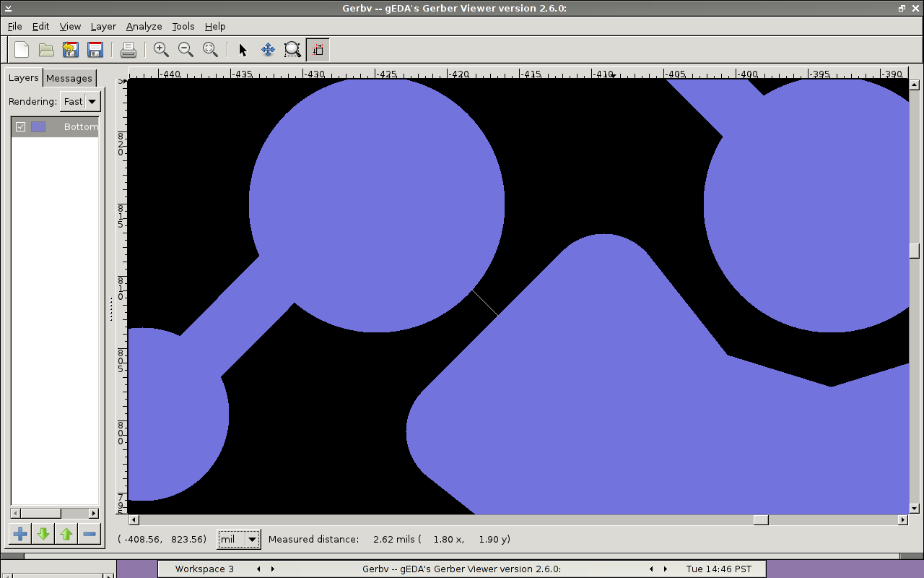Click the Zoom to fit icon
Screen dimensions: 924x578
click(210, 50)
